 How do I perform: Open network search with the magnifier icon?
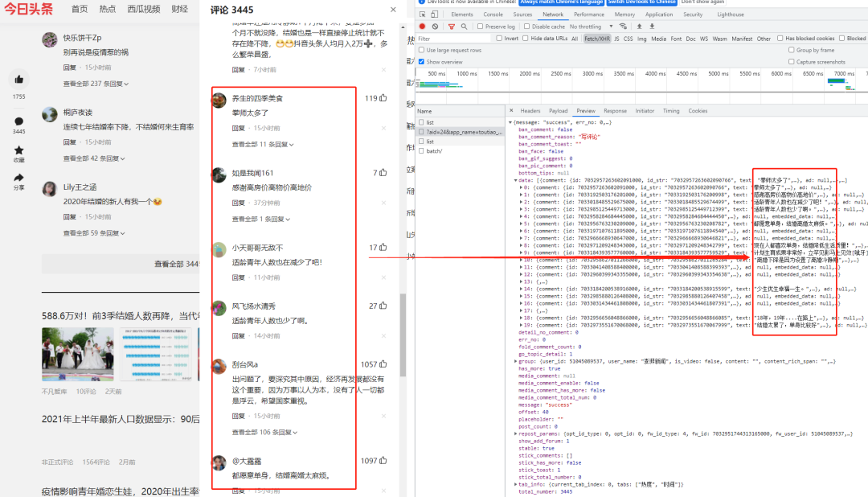pos(464,27)
